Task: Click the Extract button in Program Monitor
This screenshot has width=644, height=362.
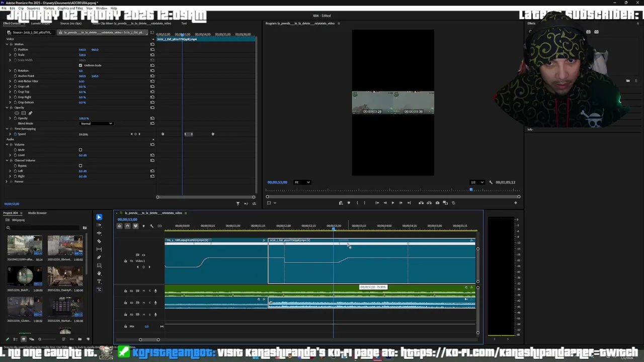Action: click(429, 203)
